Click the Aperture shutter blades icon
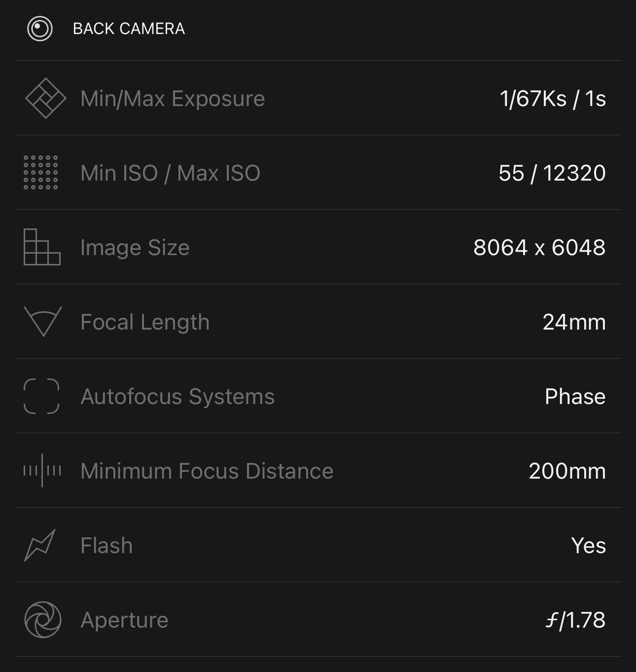This screenshot has width=636, height=672. point(43,620)
